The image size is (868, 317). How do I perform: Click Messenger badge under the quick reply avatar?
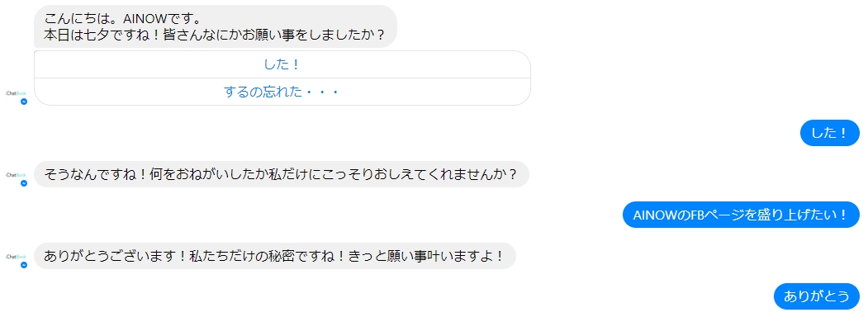[x=24, y=102]
